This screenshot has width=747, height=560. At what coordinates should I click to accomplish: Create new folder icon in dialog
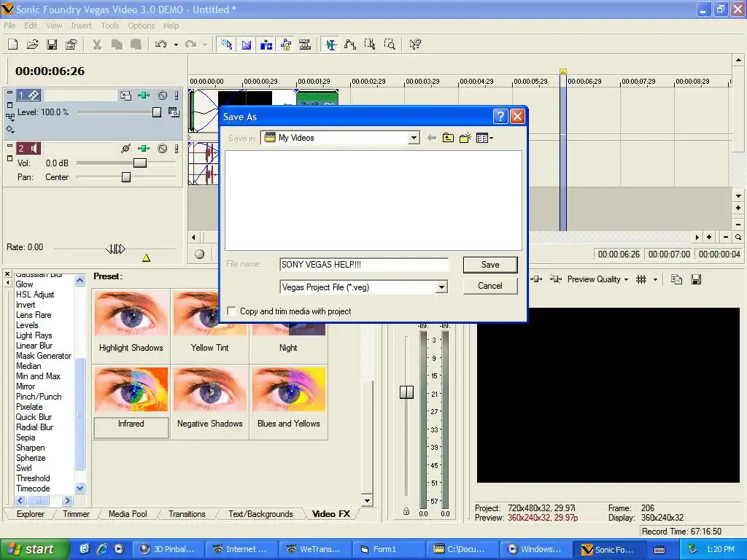[x=465, y=138]
